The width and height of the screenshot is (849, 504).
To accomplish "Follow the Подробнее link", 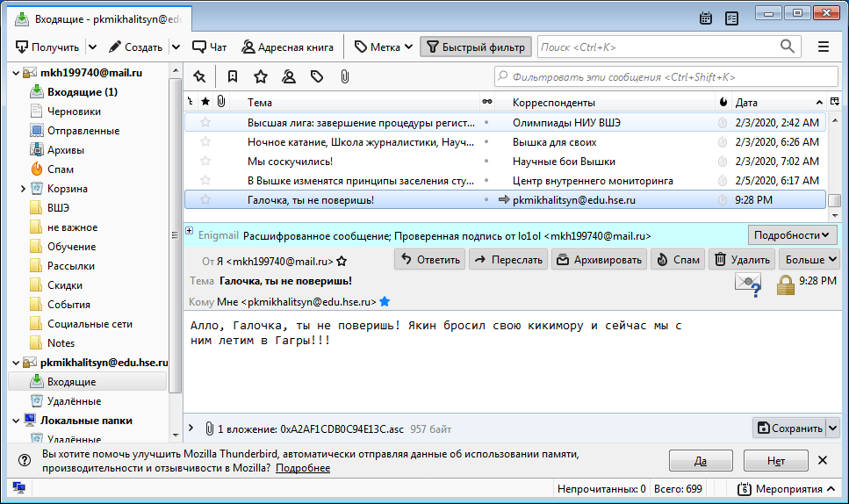I will pyautogui.click(x=303, y=468).
